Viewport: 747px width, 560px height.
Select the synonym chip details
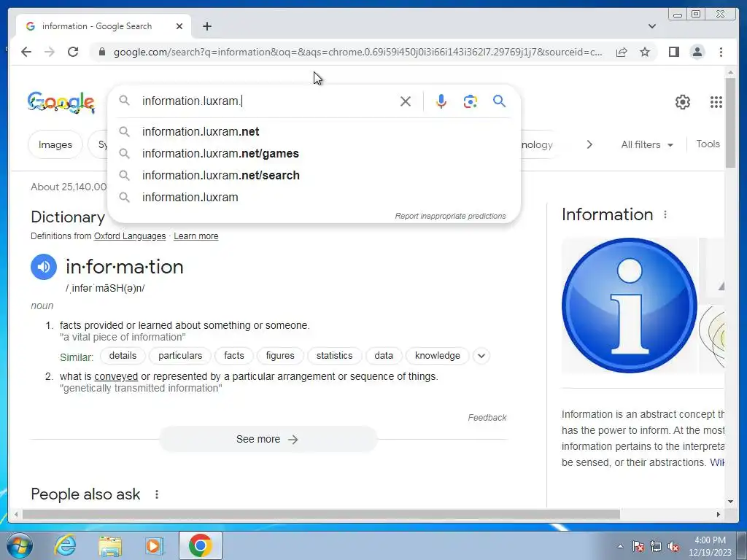pyautogui.click(x=123, y=356)
